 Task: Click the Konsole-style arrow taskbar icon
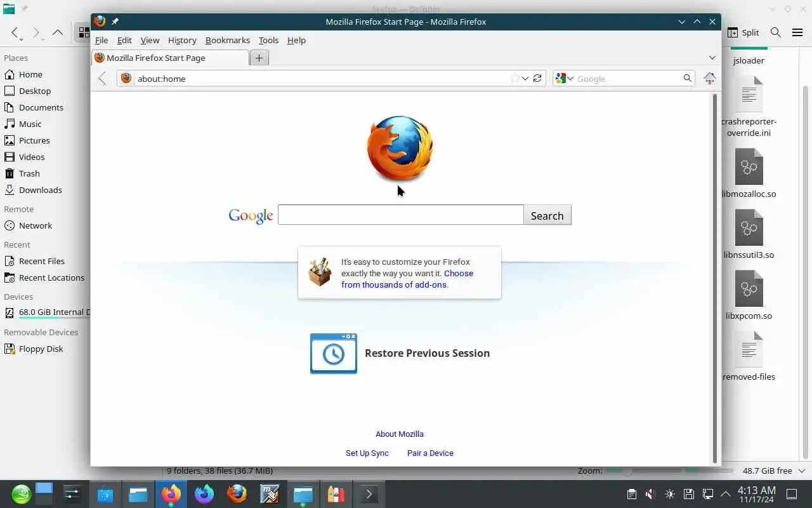[369, 494]
